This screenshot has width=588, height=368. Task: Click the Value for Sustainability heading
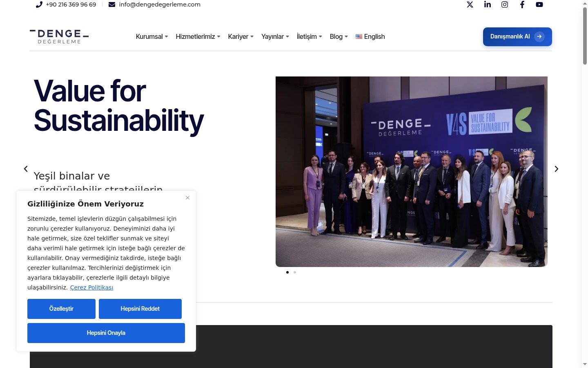[x=119, y=105]
